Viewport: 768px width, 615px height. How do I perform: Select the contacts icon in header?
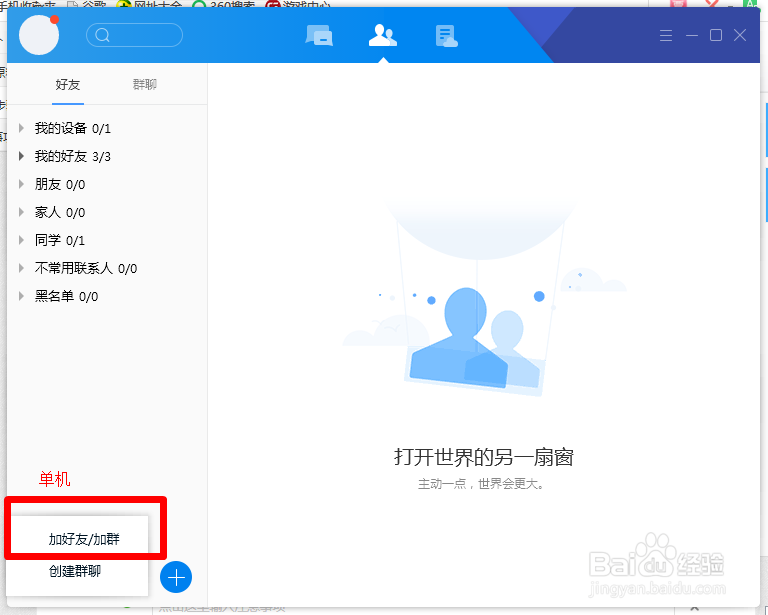[x=383, y=35]
